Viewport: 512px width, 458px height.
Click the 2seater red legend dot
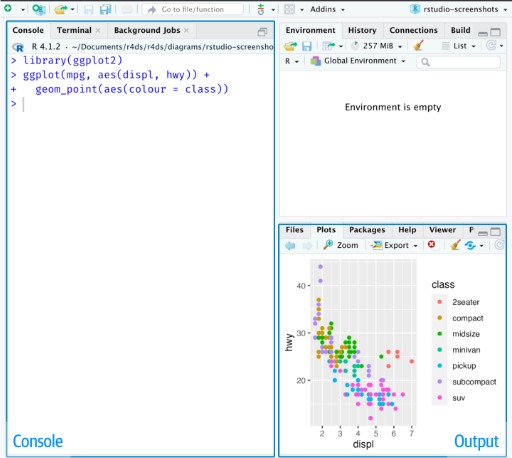point(440,302)
